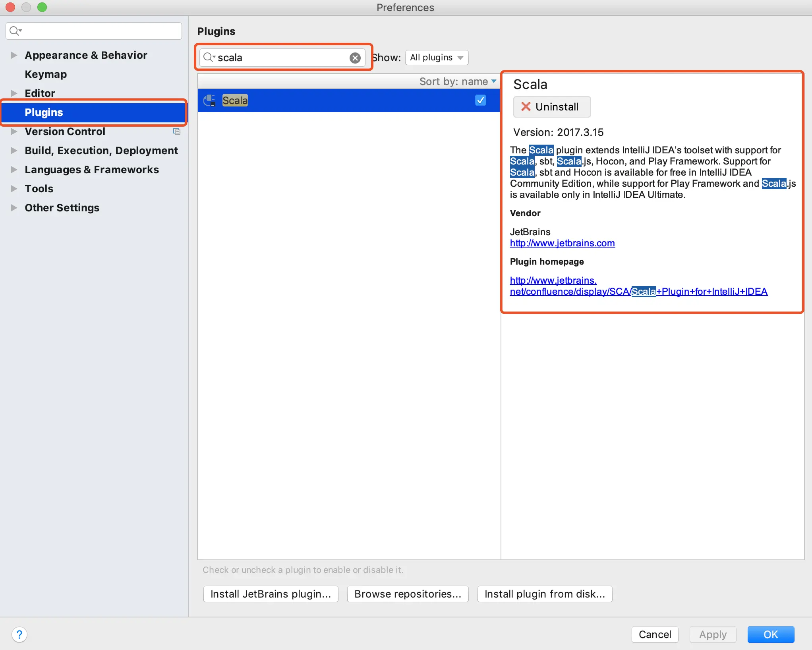Click the settings search magnifier icon
The image size is (812, 650).
pos(15,31)
